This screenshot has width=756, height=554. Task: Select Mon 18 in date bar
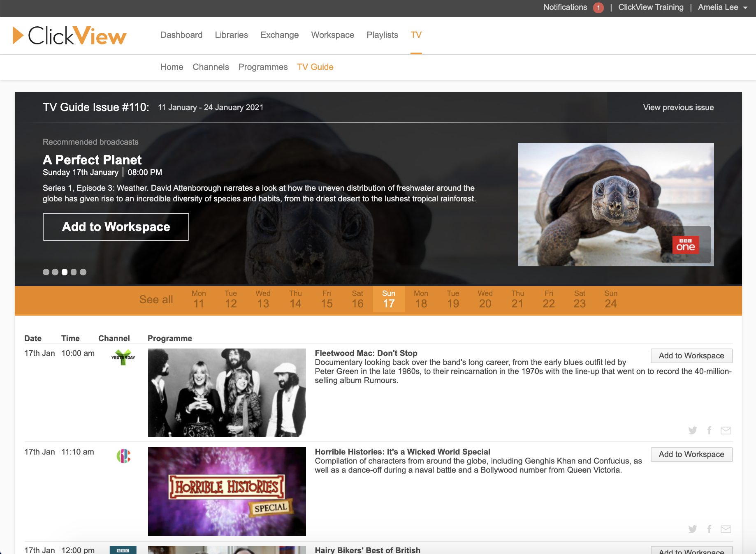pyautogui.click(x=421, y=299)
